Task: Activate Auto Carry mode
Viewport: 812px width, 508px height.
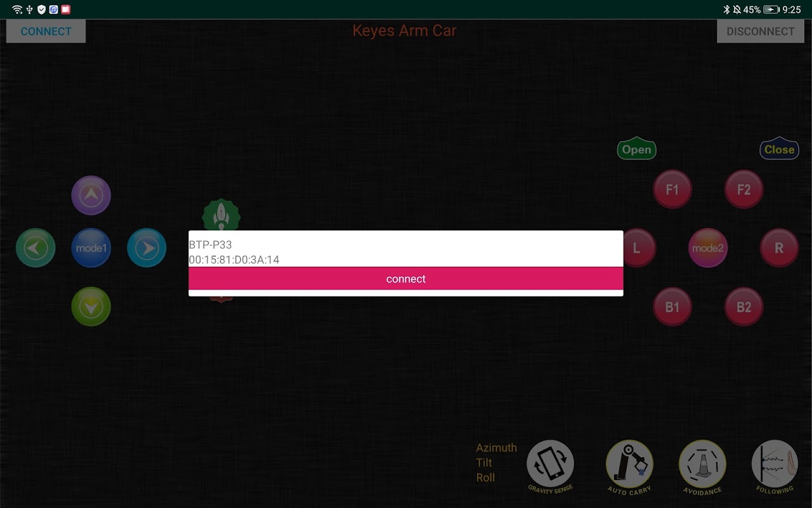Action: [629, 467]
